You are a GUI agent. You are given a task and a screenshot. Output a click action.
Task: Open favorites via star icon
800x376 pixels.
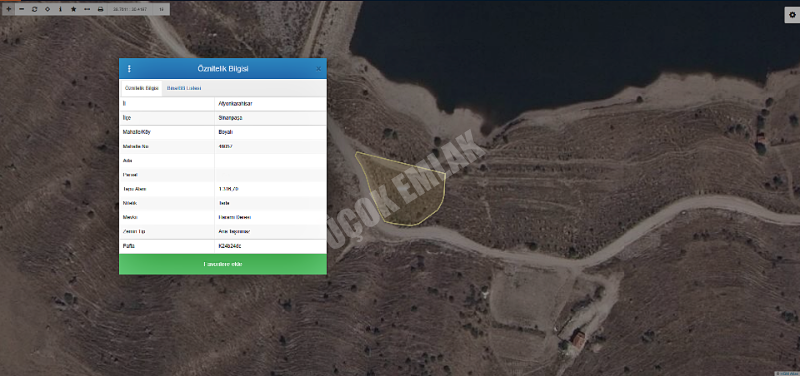point(73,9)
